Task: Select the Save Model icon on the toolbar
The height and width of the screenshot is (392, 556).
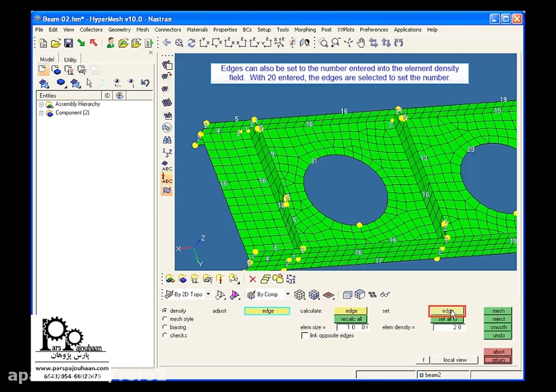Action: [x=68, y=43]
